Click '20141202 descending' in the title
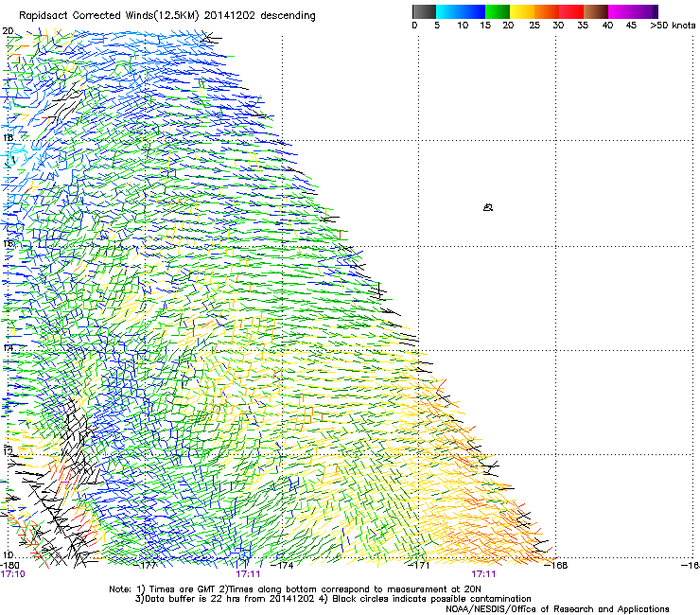The image size is (700, 615). point(260,16)
